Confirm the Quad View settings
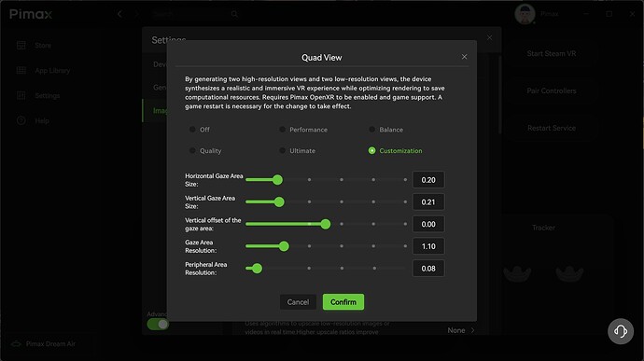 343,302
